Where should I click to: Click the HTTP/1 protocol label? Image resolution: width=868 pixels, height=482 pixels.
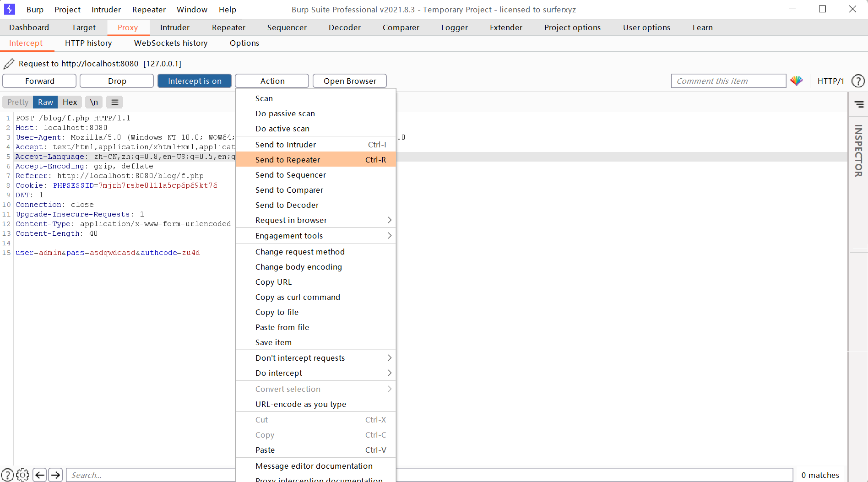coord(830,81)
